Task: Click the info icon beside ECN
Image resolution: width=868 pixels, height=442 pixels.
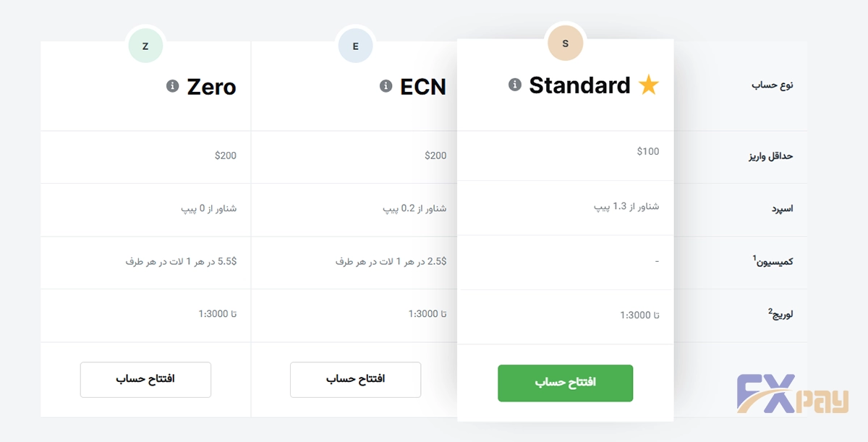Action: 386,87
